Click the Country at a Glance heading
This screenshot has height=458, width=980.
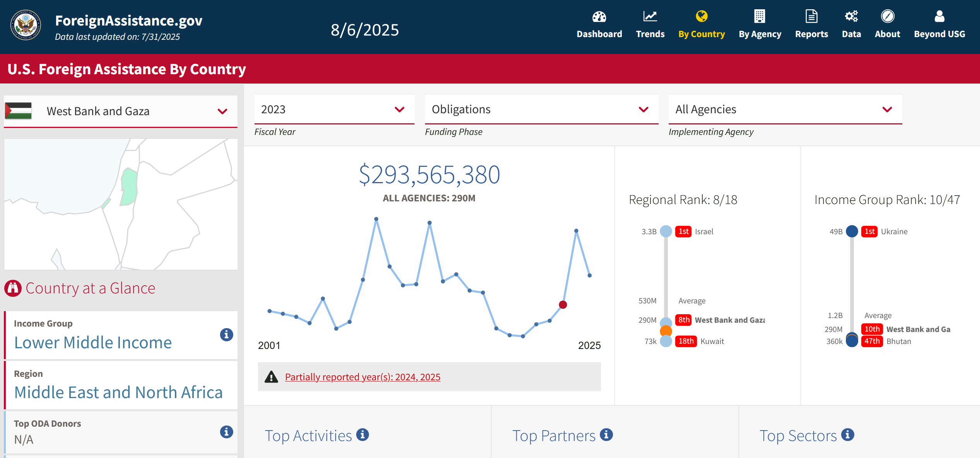tap(90, 288)
